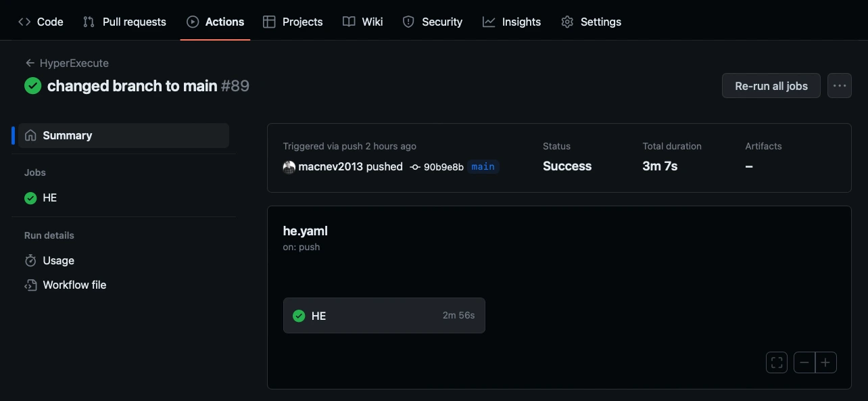The width and height of the screenshot is (868, 401).
Task: Click the macnev2013 user avatar
Action: [x=289, y=167]
